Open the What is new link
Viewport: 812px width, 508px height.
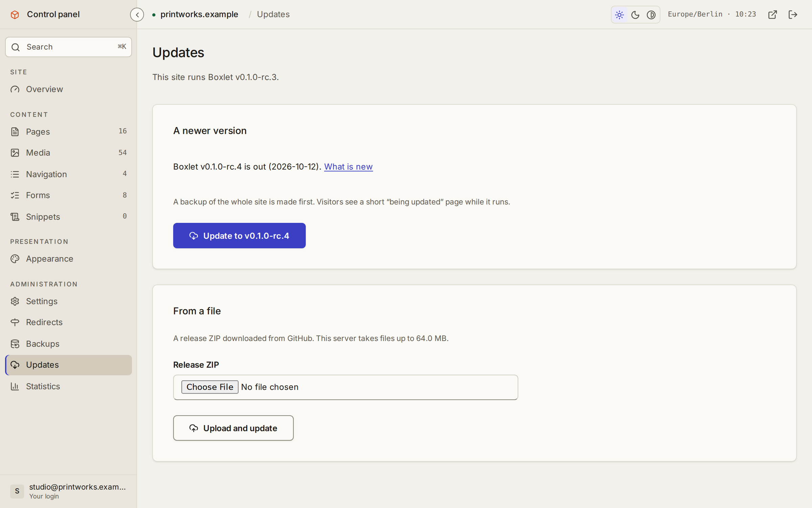[x=348, y=167]
